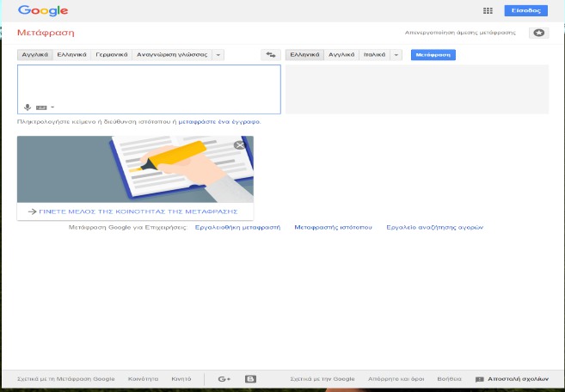Click the Είσοδος sign-in button
Screen dimensions: 565x392
(x=525, y=11)
